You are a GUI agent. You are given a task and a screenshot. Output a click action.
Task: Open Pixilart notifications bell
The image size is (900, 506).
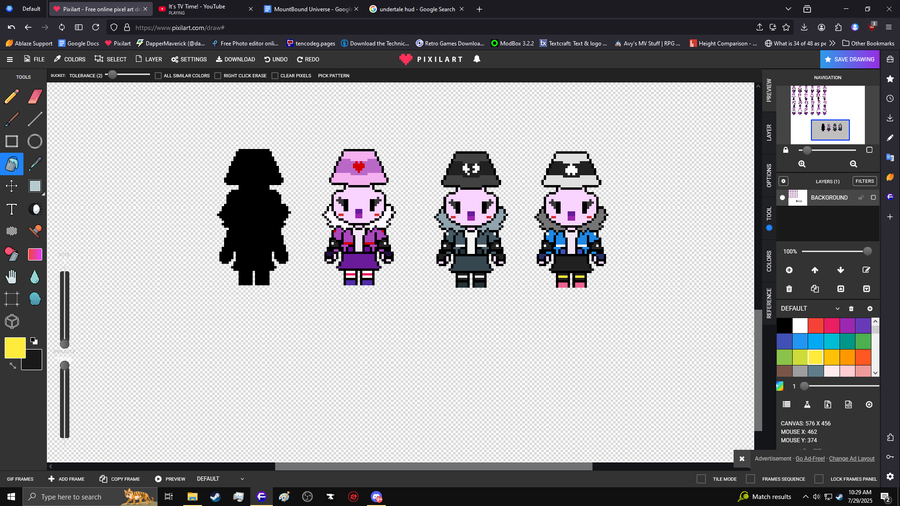click(x=477, y=59)
